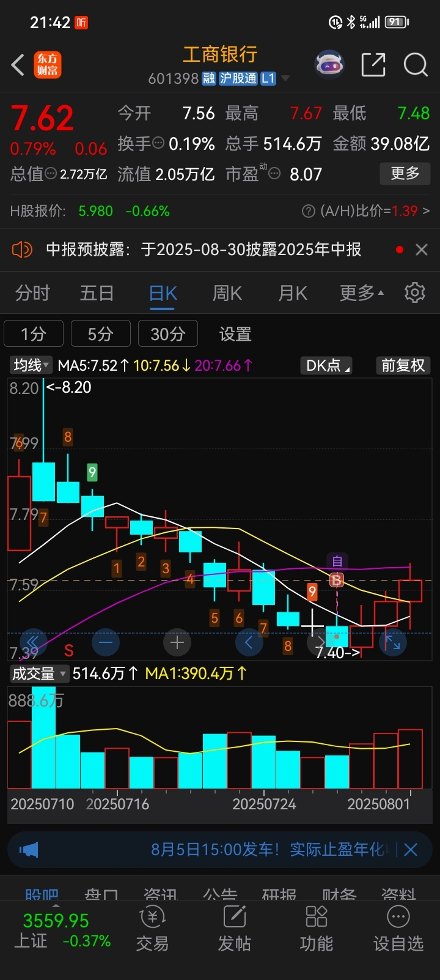The width and height of the screenshot is (440, 980).
Task: Tap the red S sell marker
Action: click(68, 650)
